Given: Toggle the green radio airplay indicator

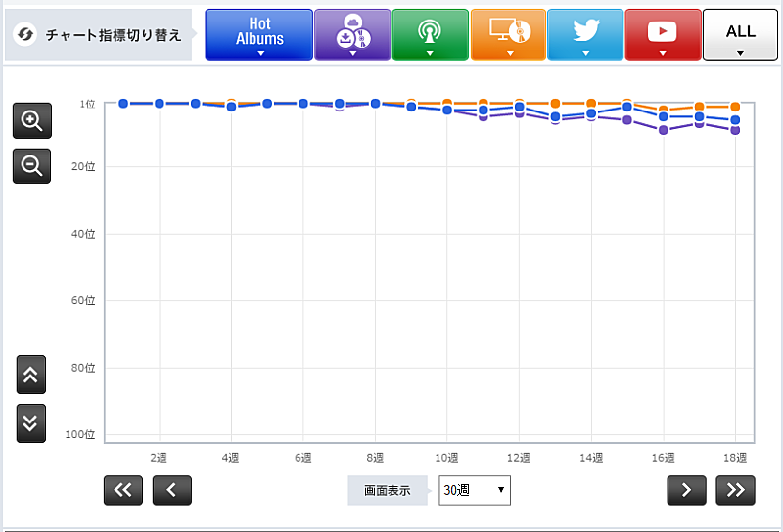Looking at the screenshot, I should tap(429, 34).
